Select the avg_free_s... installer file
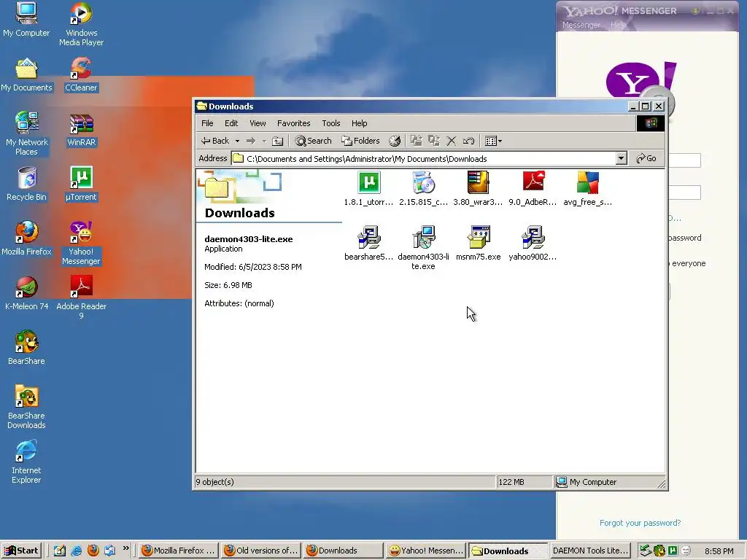Image resolution: width=747 pixels, height=560 pixels. point(587,183)
